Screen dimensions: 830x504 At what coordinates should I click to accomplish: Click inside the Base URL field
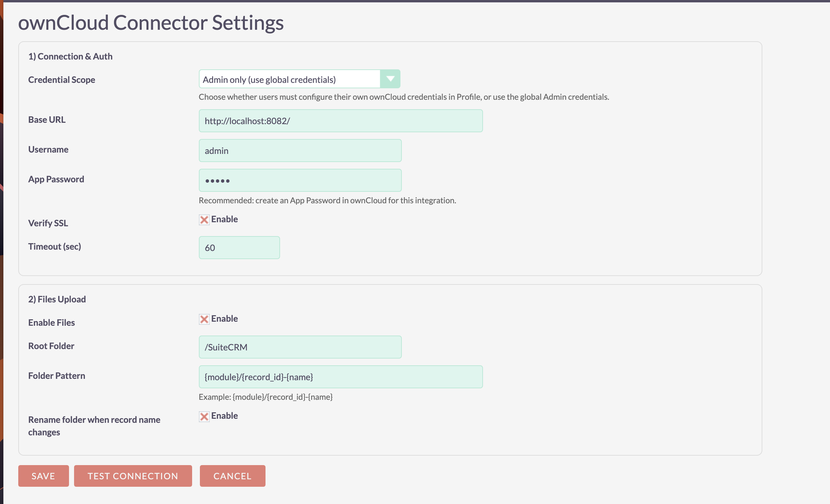[341, 121]
